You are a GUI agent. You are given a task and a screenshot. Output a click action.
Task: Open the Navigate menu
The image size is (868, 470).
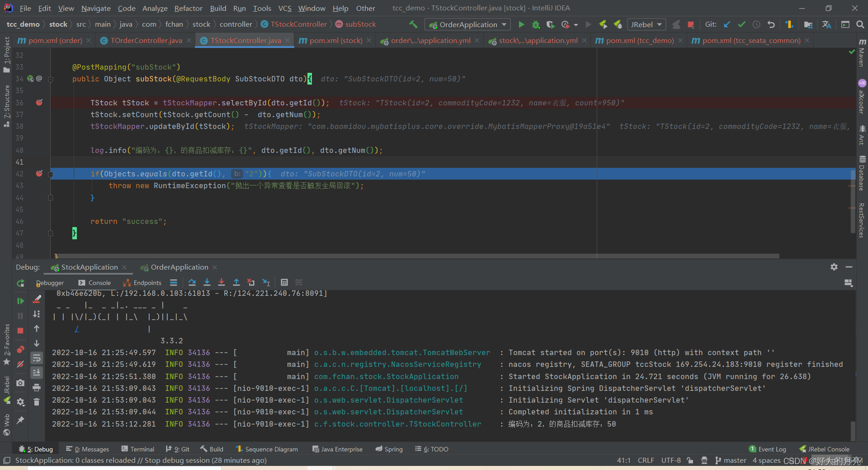click(96, 8)
